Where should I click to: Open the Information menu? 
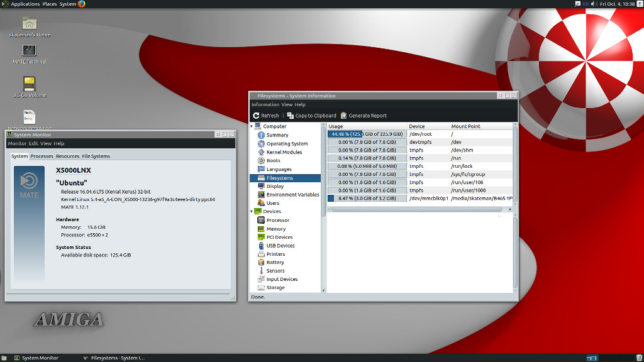point(265,105)
